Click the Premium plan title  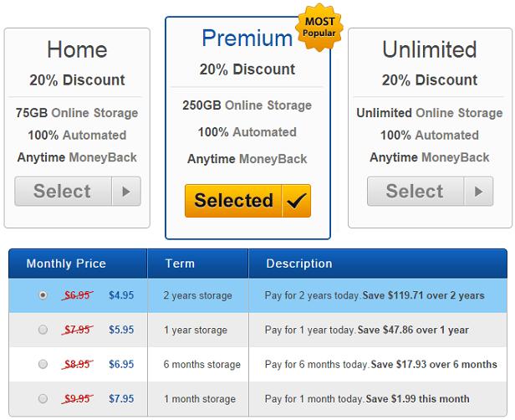coord(247,38)
